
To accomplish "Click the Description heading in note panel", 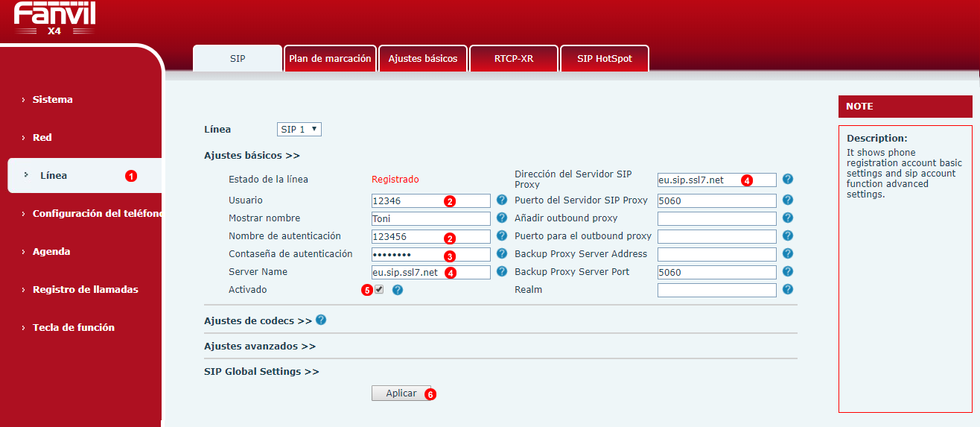I will [x=877, y=139].
